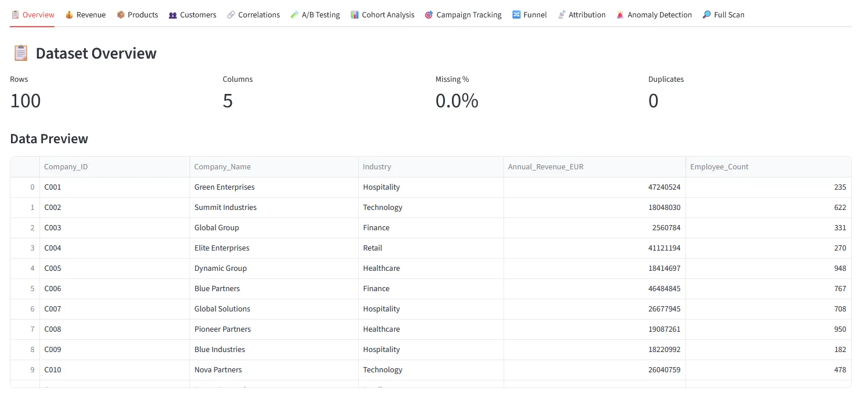Click the clipboard icon beside Overview

(16, 14)
